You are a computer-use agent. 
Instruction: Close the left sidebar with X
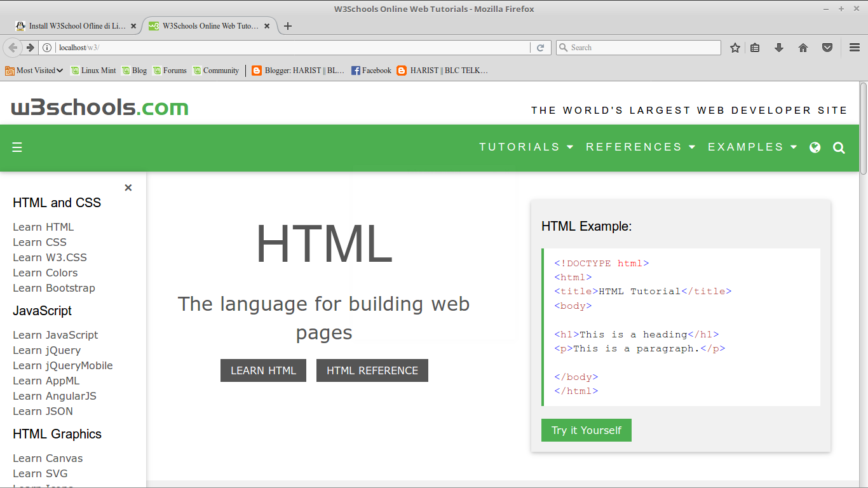[128, 187]
